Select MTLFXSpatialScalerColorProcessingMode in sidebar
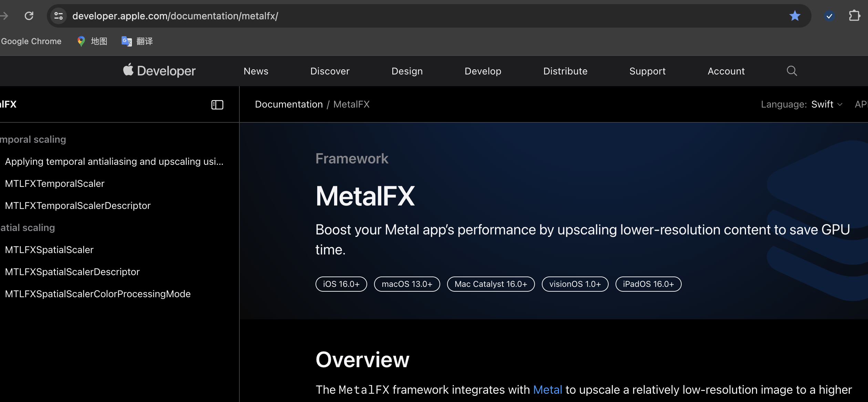Image resolution: width=868 pixels, height=402 pixels. pyautogui.click(x=98, y=294)
